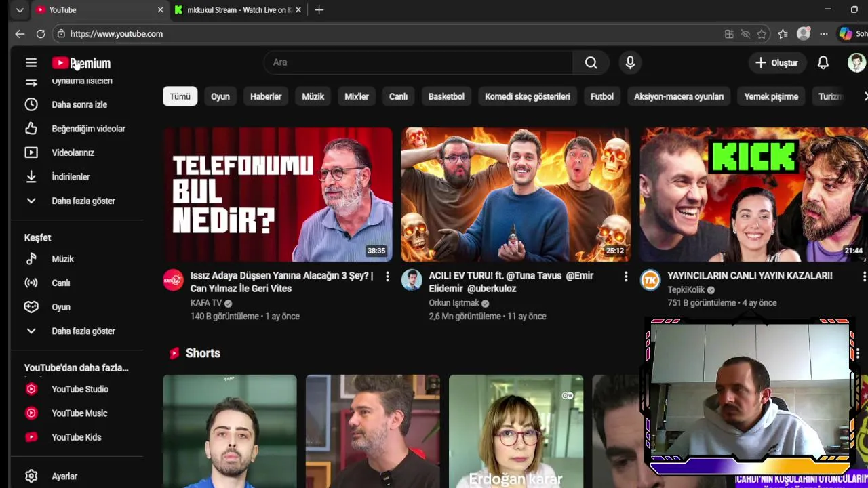
Task: Select the Futbol filter chip
Action: click(602, 96)
